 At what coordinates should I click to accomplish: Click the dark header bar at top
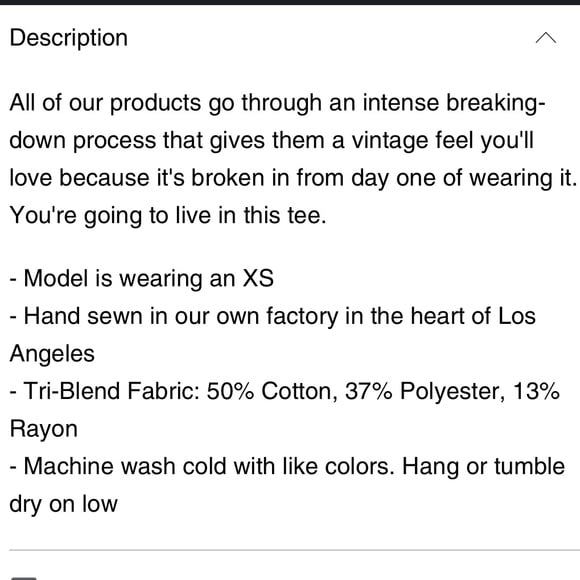290,2
